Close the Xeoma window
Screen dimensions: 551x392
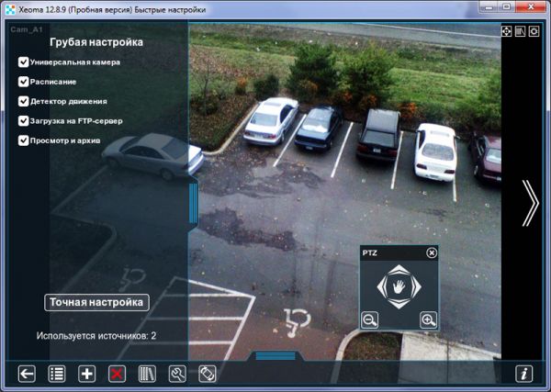[531, 6]
